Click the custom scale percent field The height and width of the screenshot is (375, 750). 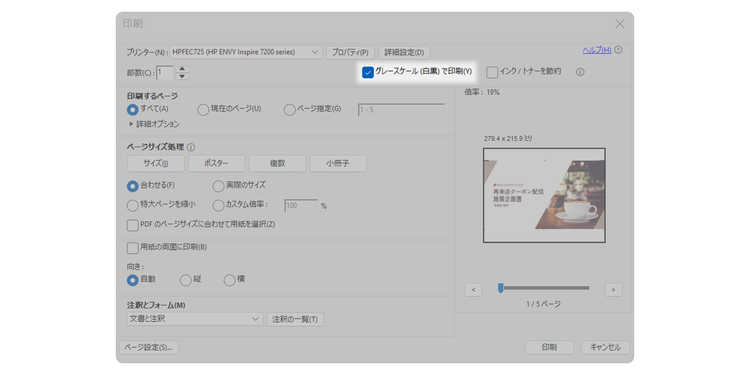click(301, 206)
